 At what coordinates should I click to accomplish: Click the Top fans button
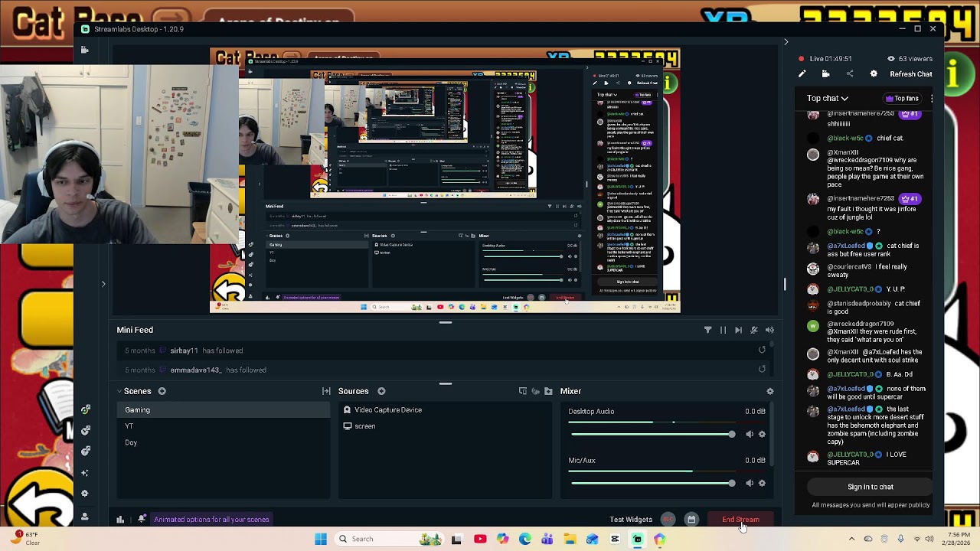[x=902, y=98]
